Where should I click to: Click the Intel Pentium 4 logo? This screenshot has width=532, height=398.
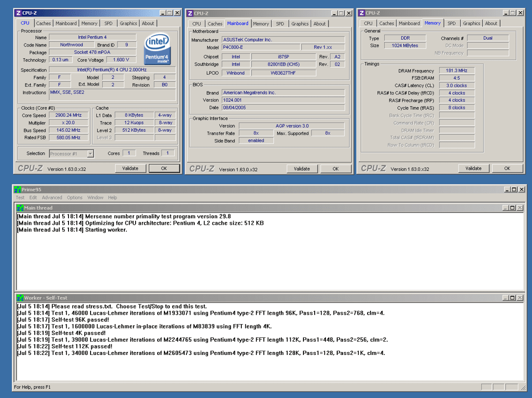click(157, 48)
